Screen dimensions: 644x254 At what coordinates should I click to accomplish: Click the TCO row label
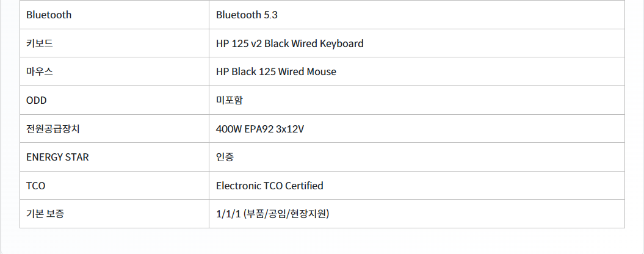pyautogui.click(x=36, y=186)
